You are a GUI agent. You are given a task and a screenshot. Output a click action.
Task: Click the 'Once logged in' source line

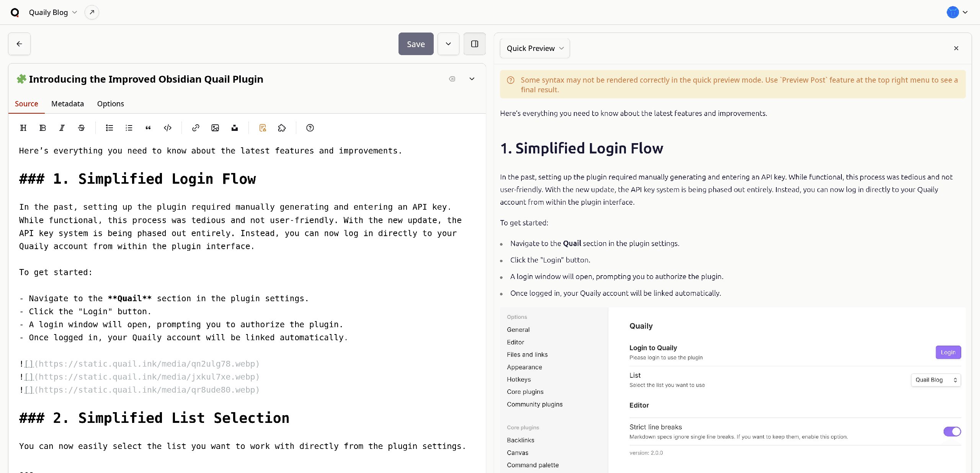click(x=183, y=337)
